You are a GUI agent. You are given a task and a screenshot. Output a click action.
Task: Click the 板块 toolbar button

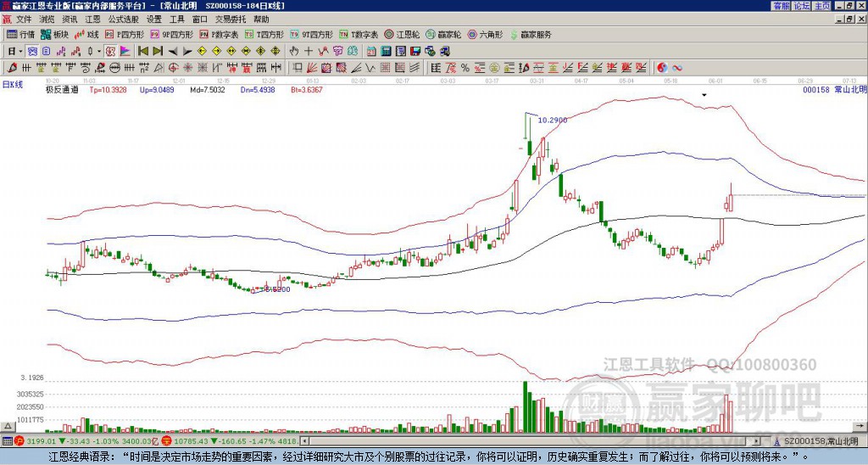pos(54,34)
